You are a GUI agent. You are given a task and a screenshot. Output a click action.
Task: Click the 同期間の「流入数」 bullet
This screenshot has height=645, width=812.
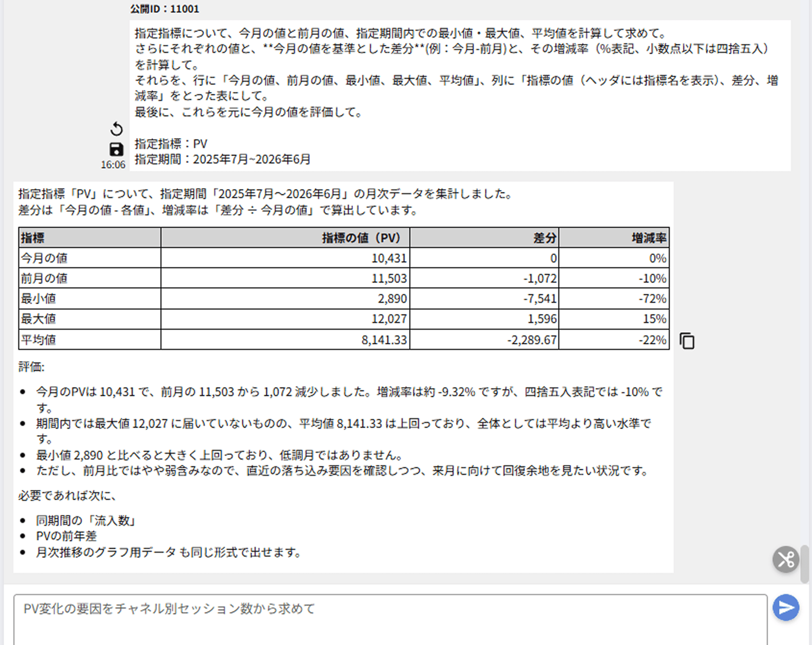86,521
